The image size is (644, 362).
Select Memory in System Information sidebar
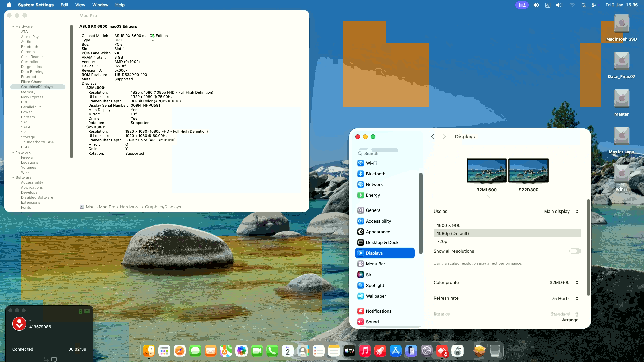coord(28,92)
